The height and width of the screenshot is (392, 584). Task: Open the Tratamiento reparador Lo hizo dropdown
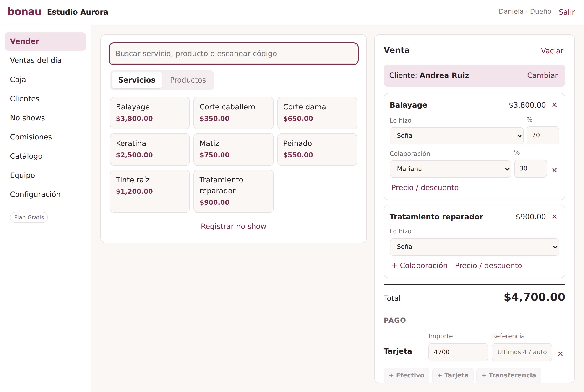point(474,247)
